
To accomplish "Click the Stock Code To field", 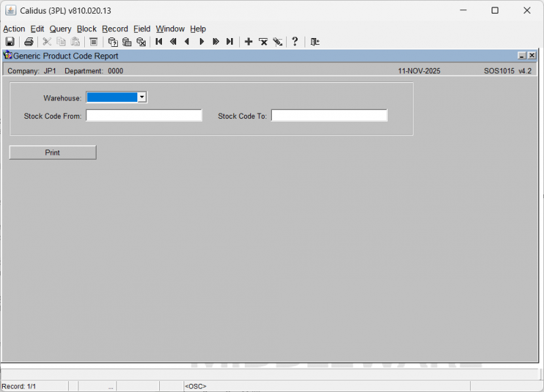I will point(329,116).
